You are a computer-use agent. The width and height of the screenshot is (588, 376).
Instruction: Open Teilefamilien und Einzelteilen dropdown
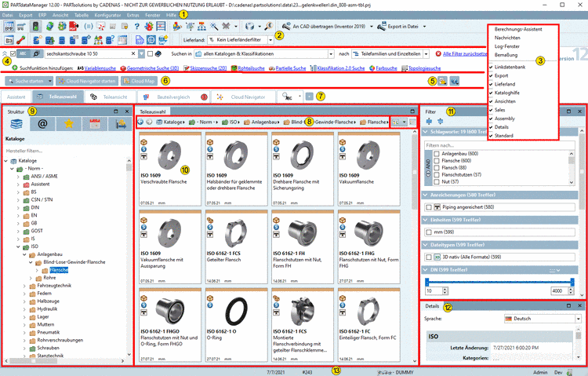click(x=426, y=53)
